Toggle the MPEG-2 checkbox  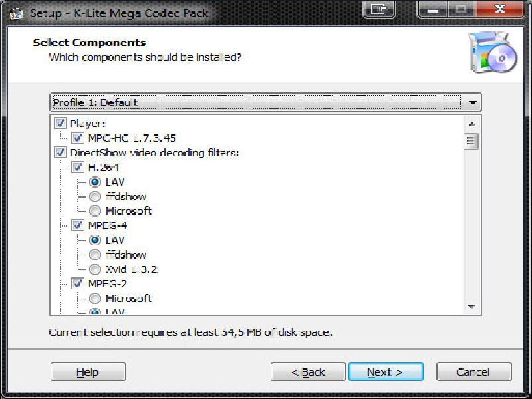point(78,283)
